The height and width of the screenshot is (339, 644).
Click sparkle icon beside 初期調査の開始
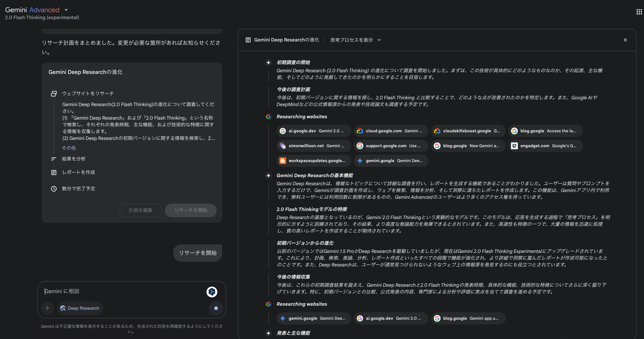(268, 62)
